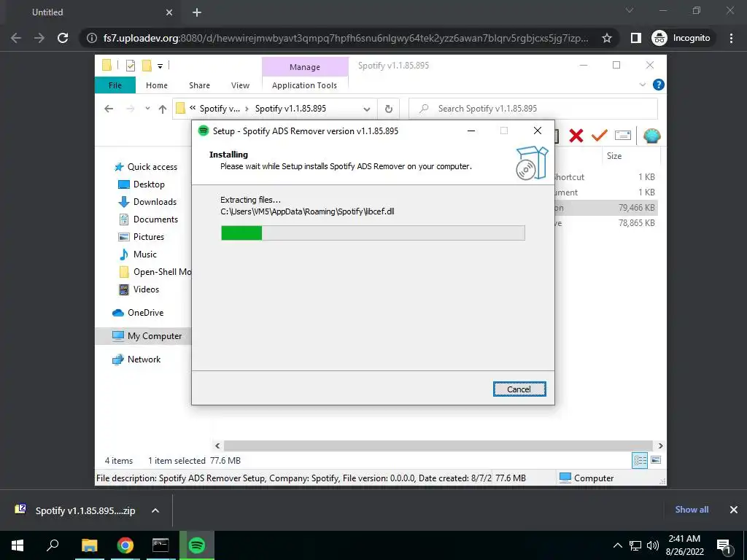Click the shell globe toolbar icon
Screen dimensions: 747x560
651,136
